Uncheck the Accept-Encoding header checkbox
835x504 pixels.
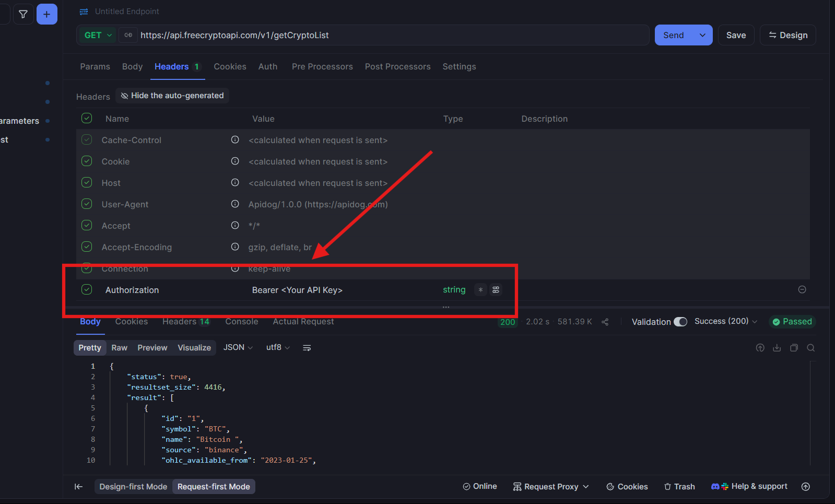pyautogui.click(x=87, y=247)
